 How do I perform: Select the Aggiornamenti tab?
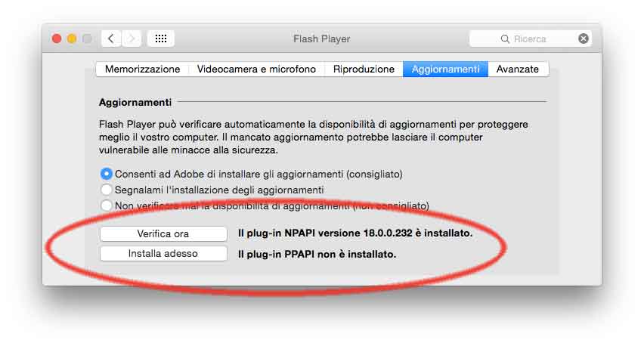[x=445, y=69]
